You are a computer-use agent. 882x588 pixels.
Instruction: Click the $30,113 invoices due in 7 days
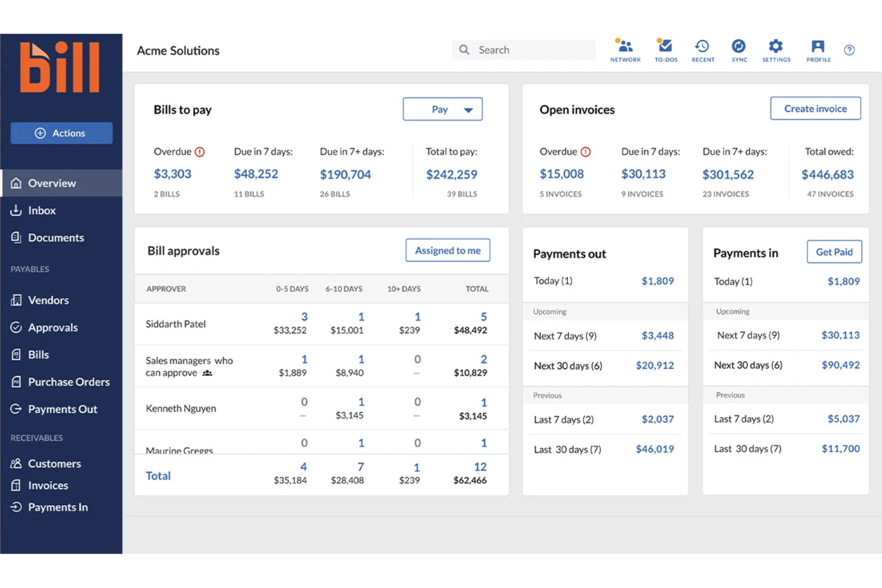644,174
